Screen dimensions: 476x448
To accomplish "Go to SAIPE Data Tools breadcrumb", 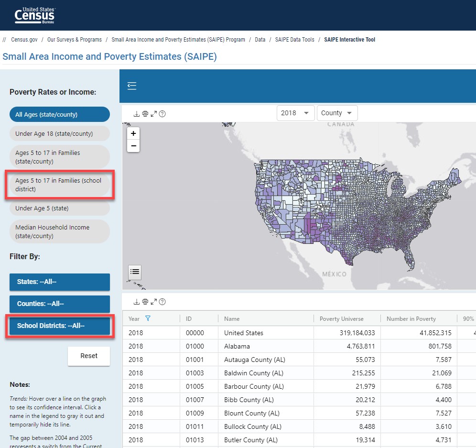I will pos(294,40).
